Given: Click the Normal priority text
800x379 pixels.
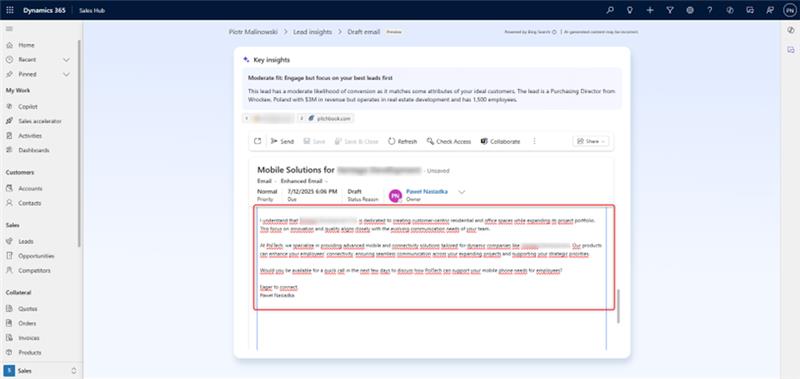Looking at the screenshot, I should (267, 191).
